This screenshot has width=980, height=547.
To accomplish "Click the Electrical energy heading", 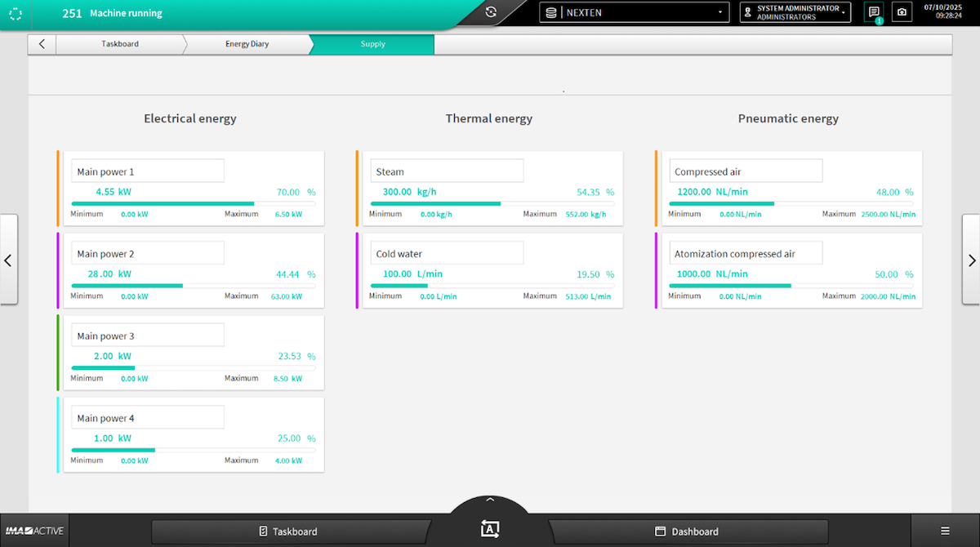I will pyautogui.click(x=190, y=118).
